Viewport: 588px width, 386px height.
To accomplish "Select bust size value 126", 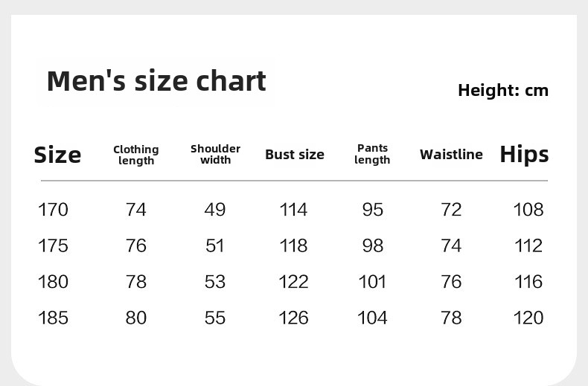I will [293, 318].
